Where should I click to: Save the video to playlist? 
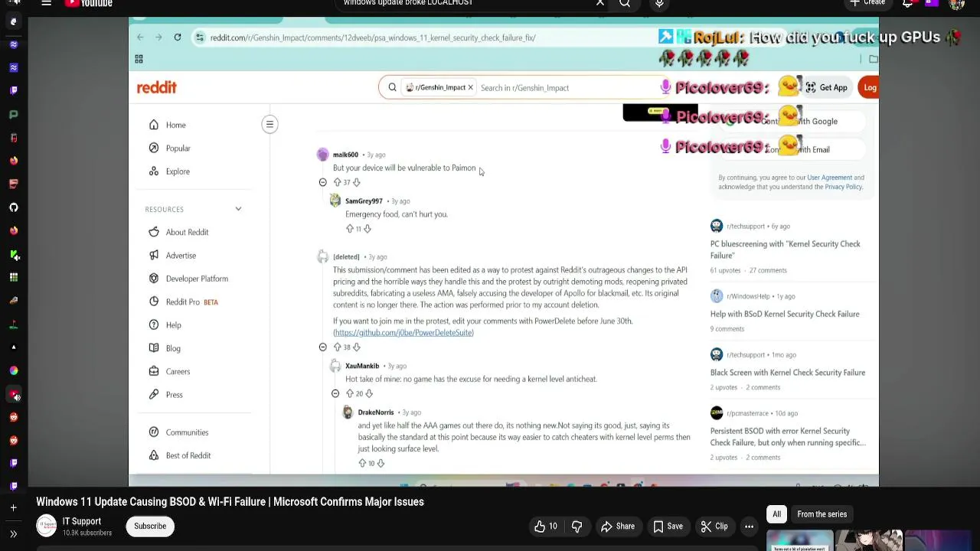pyautogui.click(x=668, y=527)
